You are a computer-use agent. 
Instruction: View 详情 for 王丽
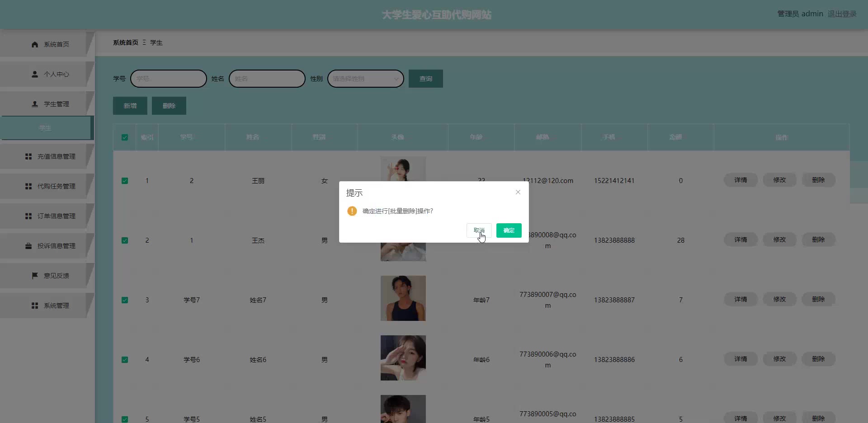coord(741,180)
